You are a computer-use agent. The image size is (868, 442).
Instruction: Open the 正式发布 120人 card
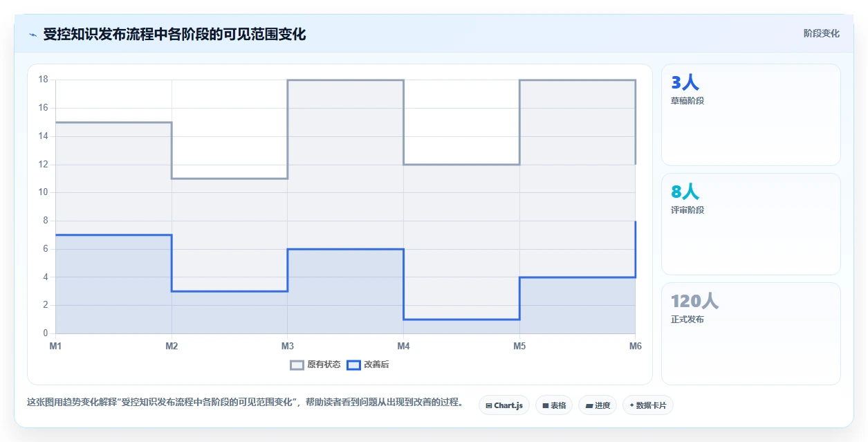pos(751,333)
